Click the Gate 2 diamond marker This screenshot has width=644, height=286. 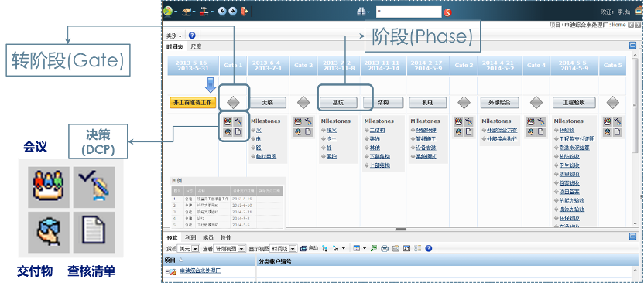pyautogui.click(x=303, y=103)
